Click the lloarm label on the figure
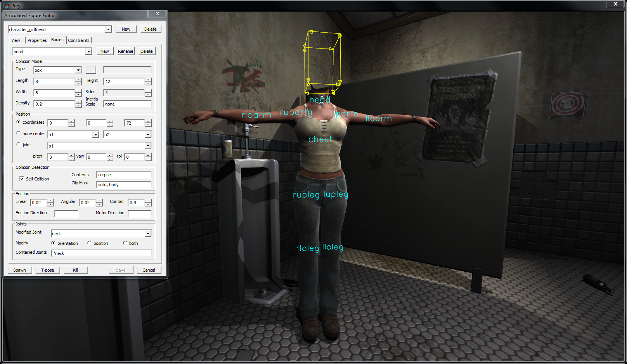Viewport: 627px width, 364px height. pos(379,118)
